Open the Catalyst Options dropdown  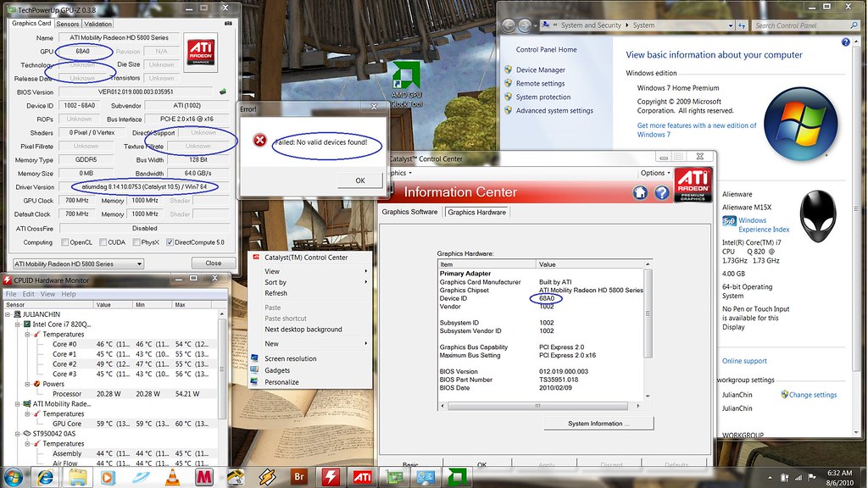point(655,173)
